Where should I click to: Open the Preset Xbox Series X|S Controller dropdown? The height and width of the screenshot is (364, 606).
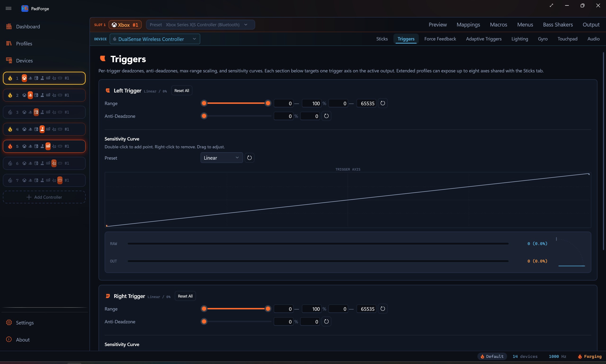200,25
